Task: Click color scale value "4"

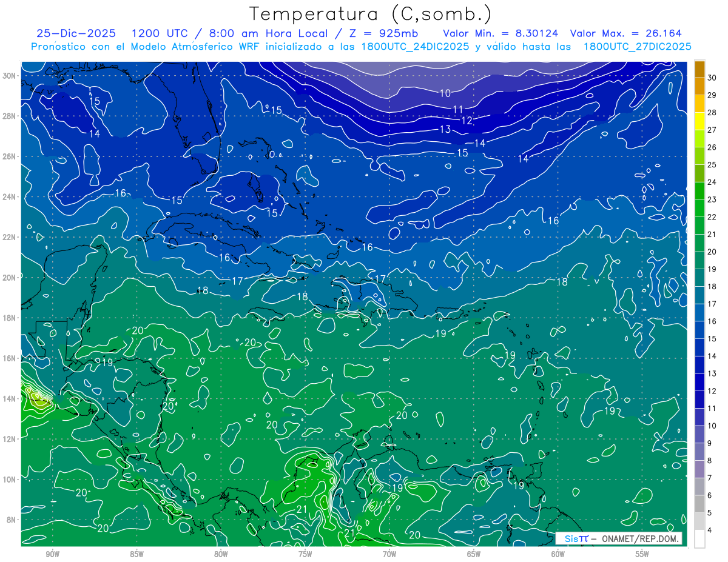Action: pyautogui.click(x=711, y=530)
